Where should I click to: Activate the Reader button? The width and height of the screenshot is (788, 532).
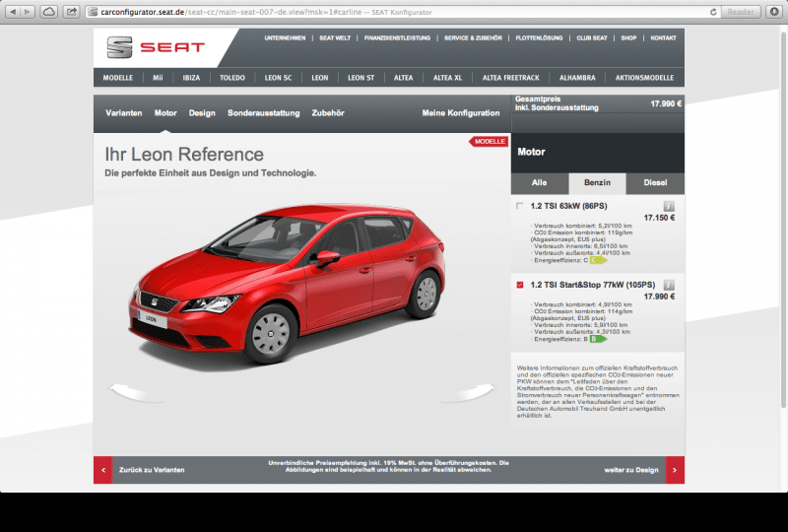741,12
